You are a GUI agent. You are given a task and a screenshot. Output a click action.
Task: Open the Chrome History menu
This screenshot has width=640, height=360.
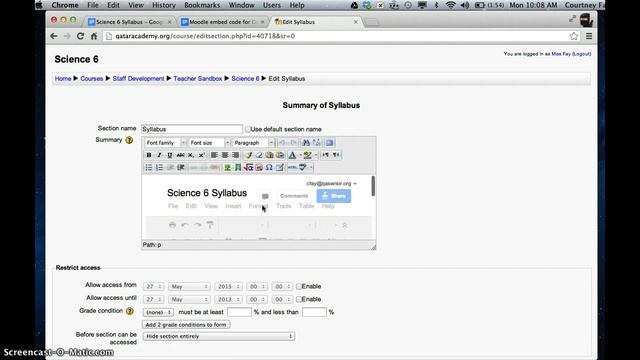pyautogui.click(x=164, y=5)
